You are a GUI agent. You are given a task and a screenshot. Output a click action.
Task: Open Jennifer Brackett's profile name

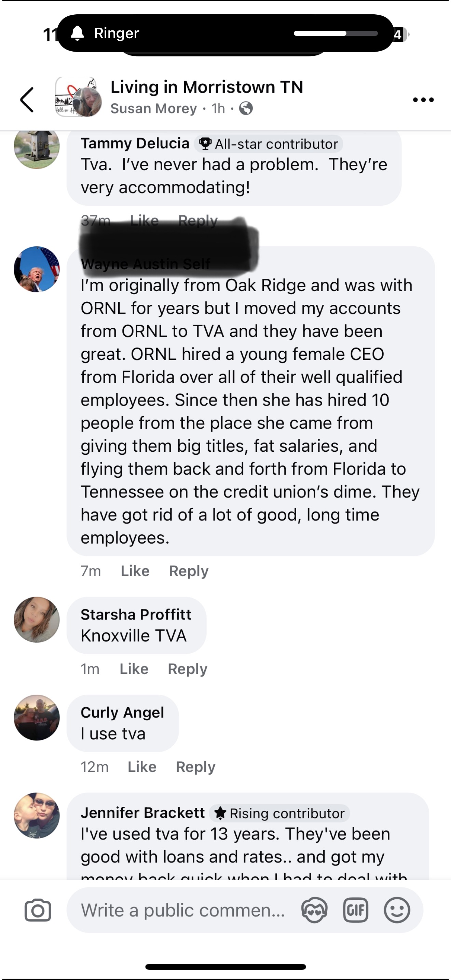[142, 813]
